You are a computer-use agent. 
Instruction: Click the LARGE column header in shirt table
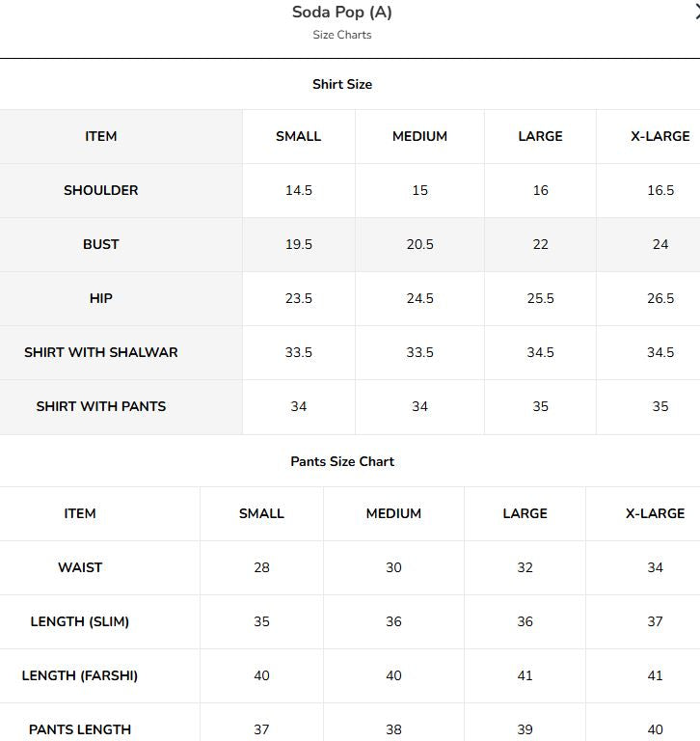click(540, 136)
